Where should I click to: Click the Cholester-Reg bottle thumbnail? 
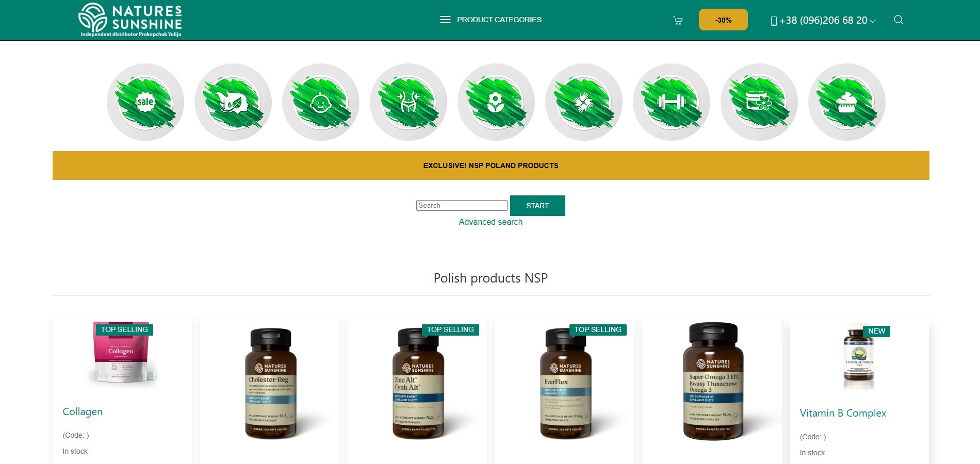pyautogui.click(x=270, y=384)
